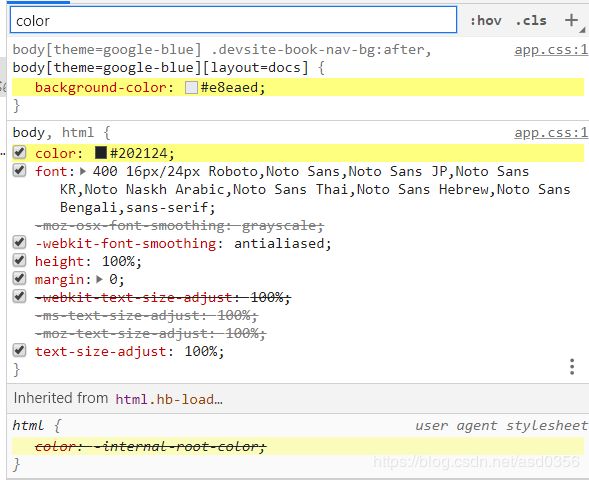
Task: Expand the font shorthand triangle
Action: (x=83, y=172)
